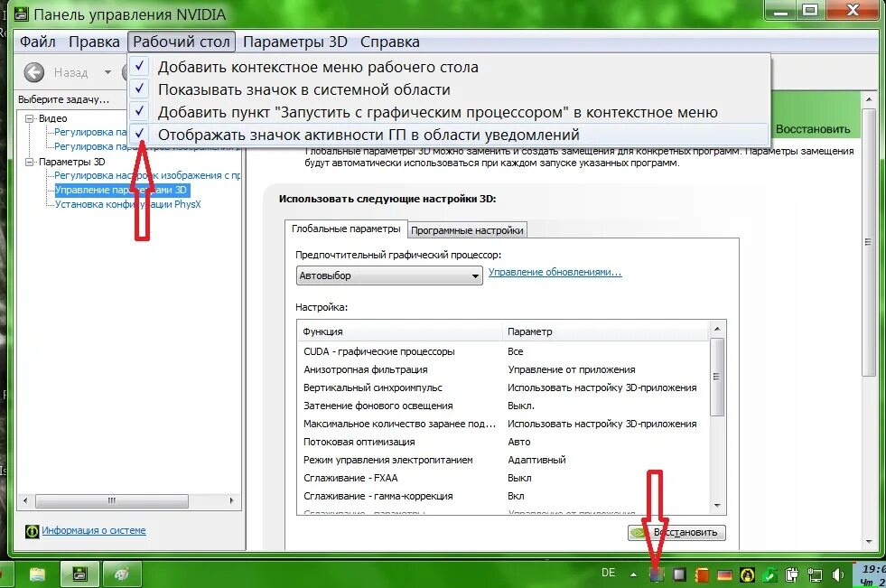Click the NVIDIA Control Panel title icon
Image resolution: width=886 pixels, height=588 pixels.
tap(21, 14)
